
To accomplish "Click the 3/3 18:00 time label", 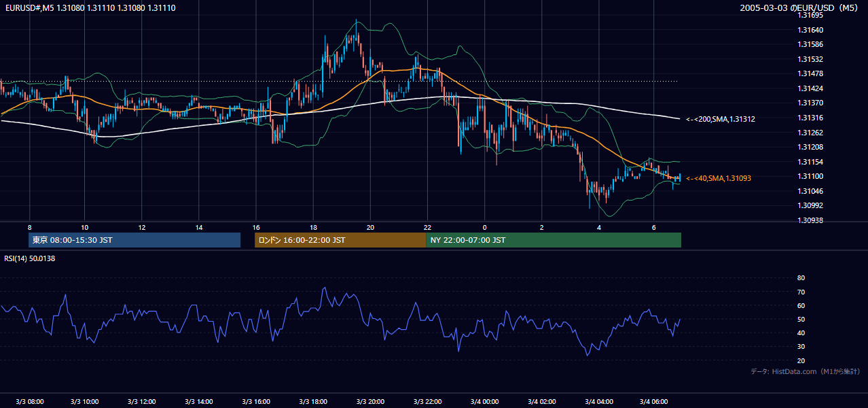I will click(x=314, y=401).
